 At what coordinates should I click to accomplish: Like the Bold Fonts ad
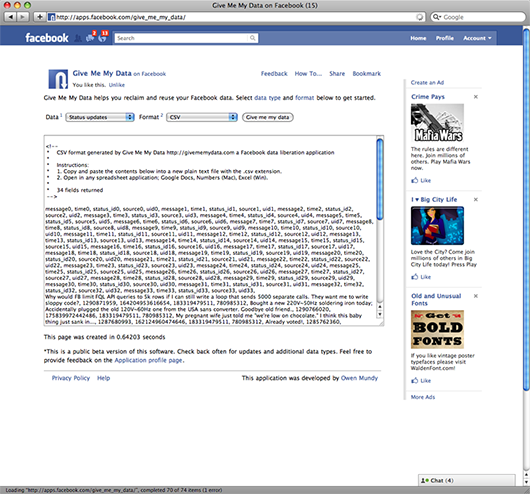421,381
